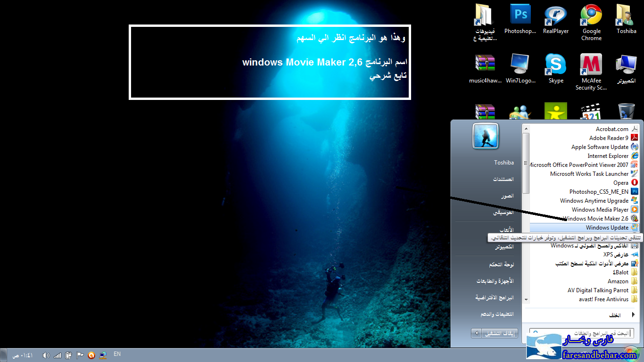Open Windows Movie Maker 2.6 from Start menu
Image resolution: width=644 pixels, height=362 pixels.
(x=596, y=219)
